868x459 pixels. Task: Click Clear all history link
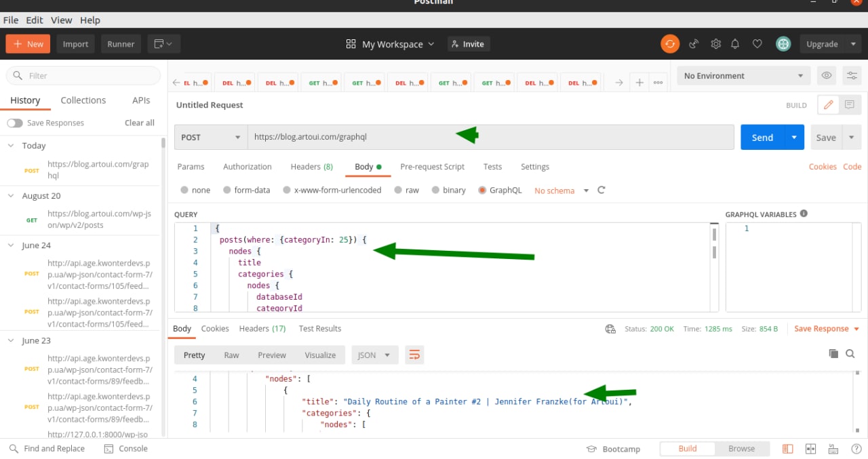tap(140, 123)
